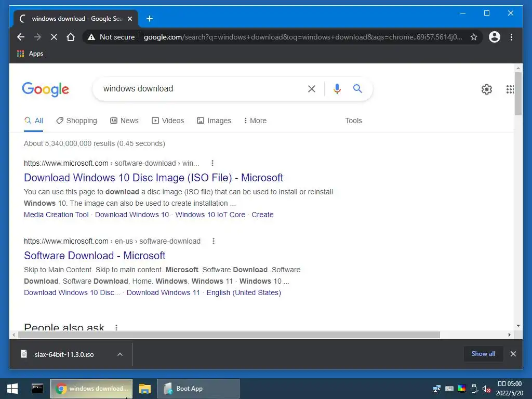Switch to the Videos tab
Viewport: 532px width, 399px height.
tap(168, 121)
